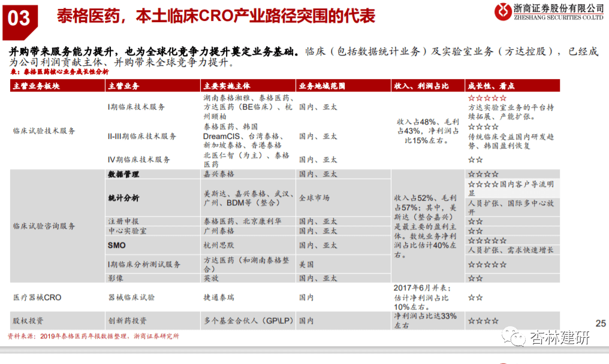Click the source note starting "资料来源：2019年泰格医药年报"

(x=94, y=336)
